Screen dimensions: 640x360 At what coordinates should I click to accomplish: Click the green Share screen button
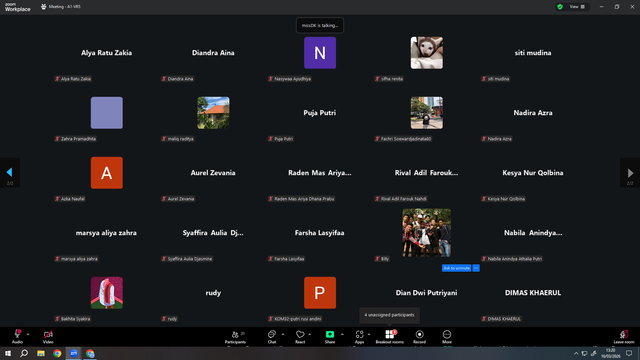[x=330, y=337]
